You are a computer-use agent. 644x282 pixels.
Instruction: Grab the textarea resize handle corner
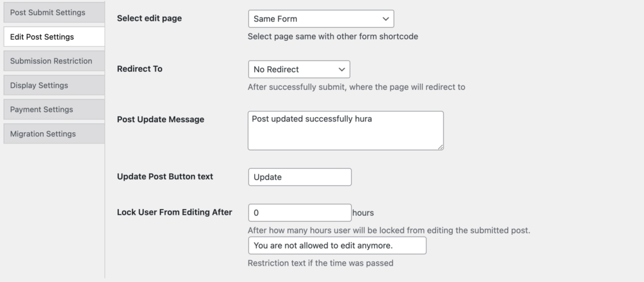tap(440, 147)
